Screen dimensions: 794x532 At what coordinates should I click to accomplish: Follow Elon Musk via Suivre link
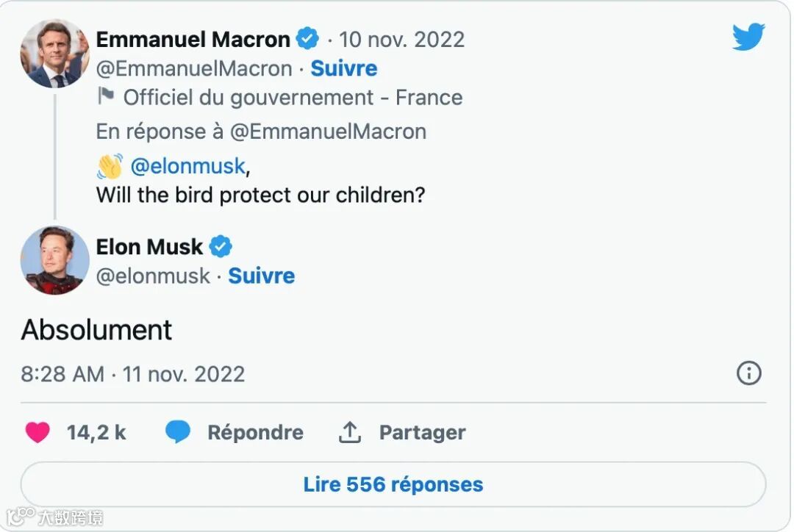coord(261,276)
